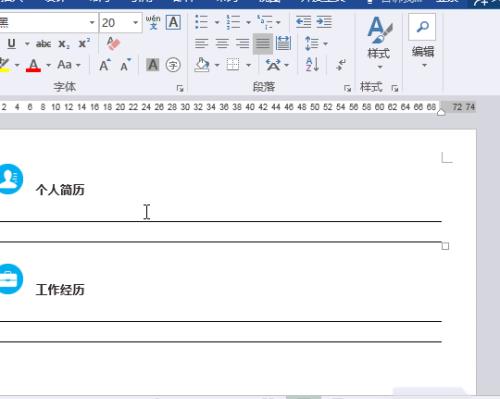Image resolution: width=500 pixels, height=399 pixels.
Task: Toggle subscript formatting
Action: point(64,44)
